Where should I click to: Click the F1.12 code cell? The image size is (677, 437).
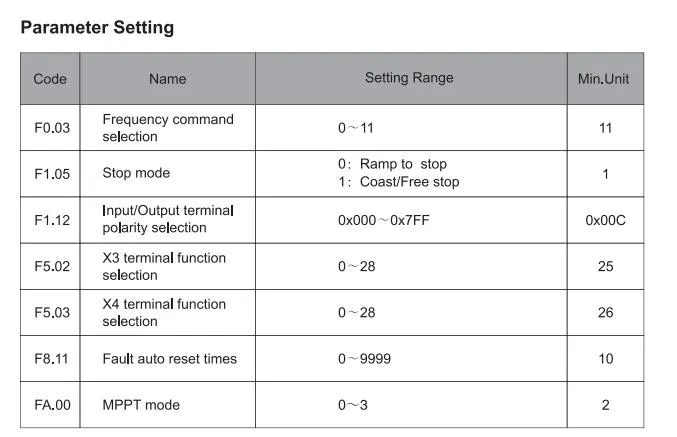click(50, 220)
